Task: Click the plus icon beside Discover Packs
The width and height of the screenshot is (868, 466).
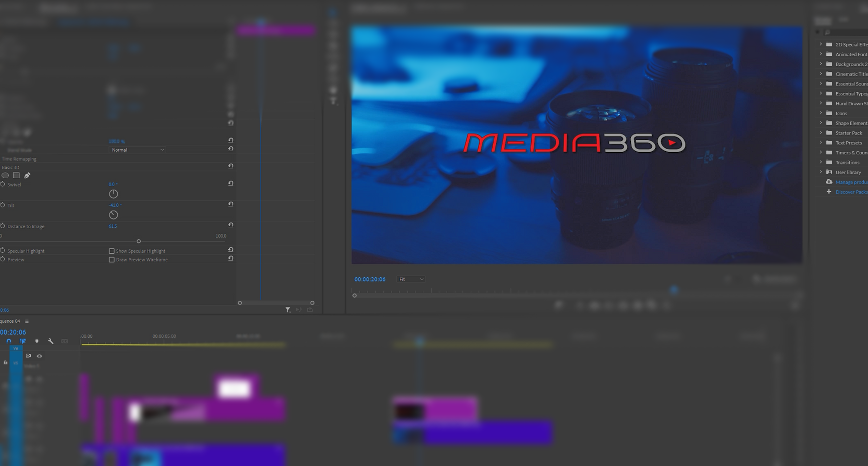Action: (829, 192)
